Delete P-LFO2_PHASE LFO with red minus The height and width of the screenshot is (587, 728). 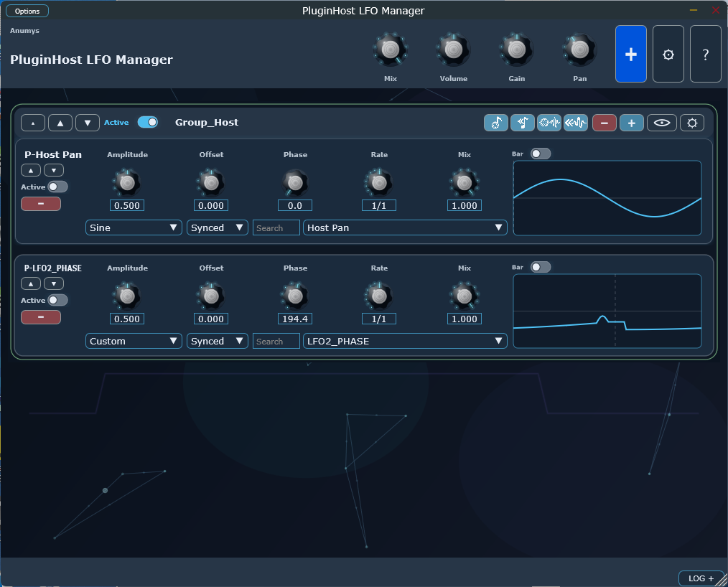41,317
